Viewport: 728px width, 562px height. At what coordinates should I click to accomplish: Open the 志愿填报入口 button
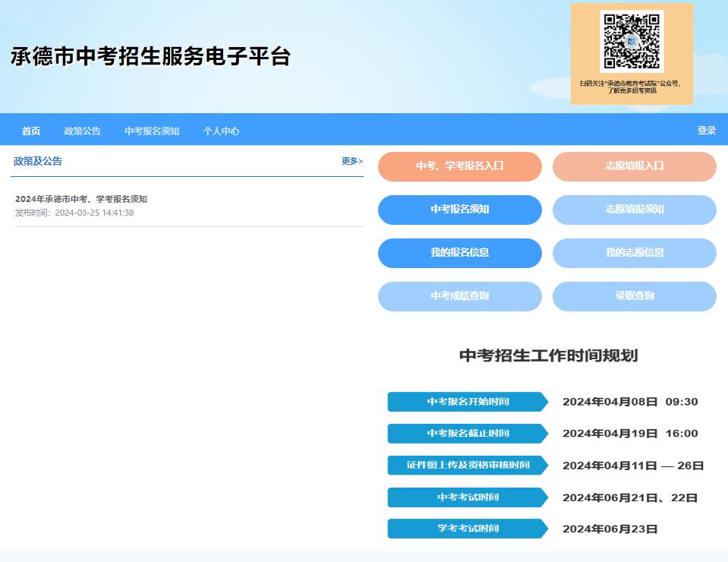(x=634, y=166)
